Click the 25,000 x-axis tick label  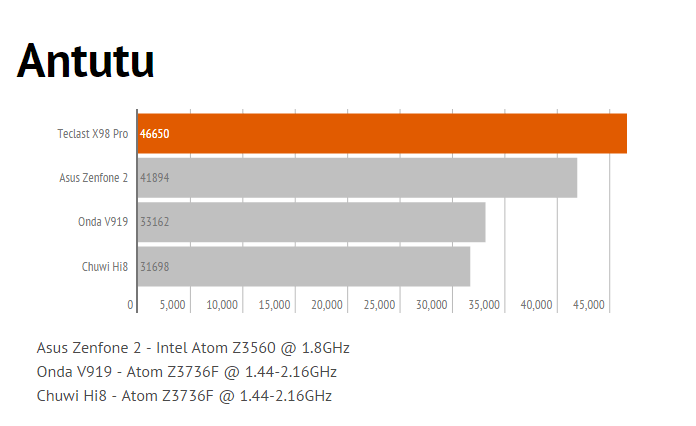[380, 304]
